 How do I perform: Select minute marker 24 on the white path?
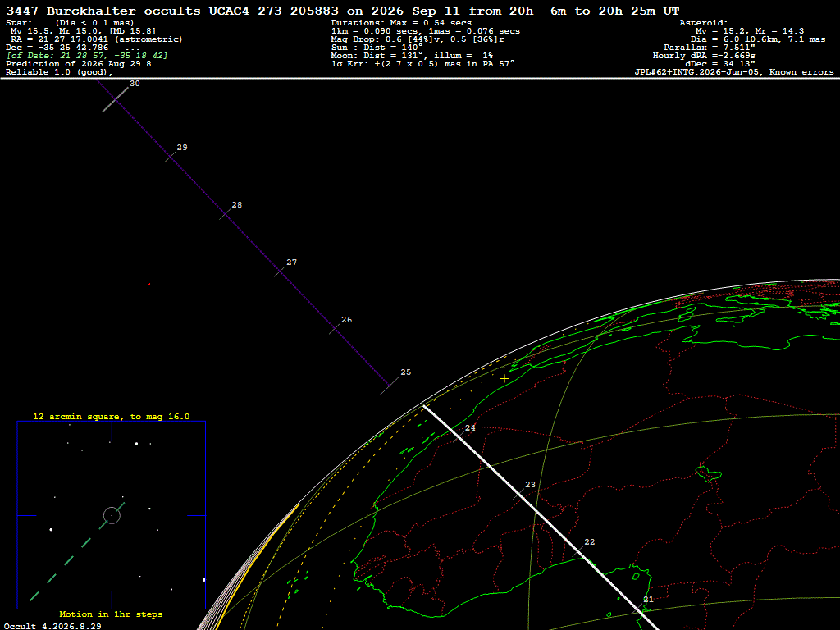point(470,428)
